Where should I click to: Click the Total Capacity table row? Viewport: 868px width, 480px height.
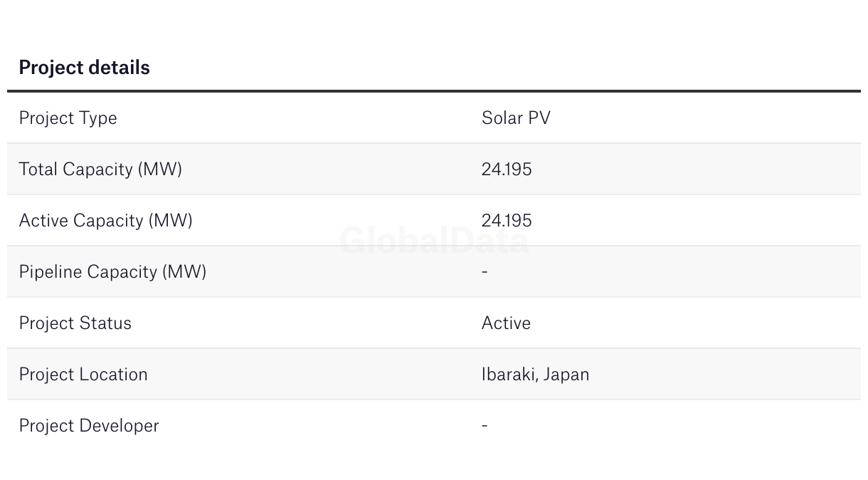point(434,169)
